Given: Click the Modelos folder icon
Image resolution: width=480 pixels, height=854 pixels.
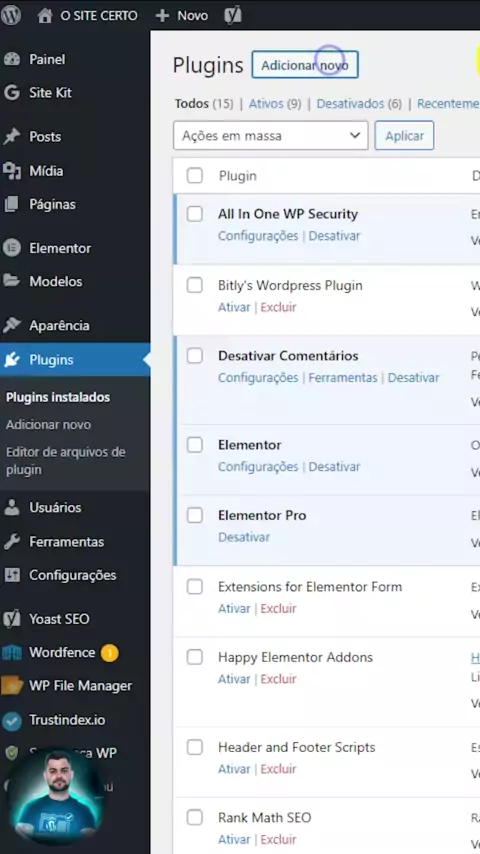Looking at the screenshot, I should tap(11, 282).
